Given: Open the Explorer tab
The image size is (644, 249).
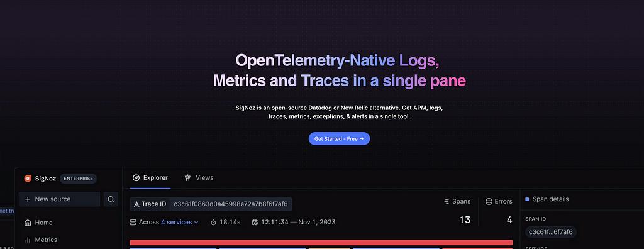Looking at the screenshot, I should tap(150, 177).
